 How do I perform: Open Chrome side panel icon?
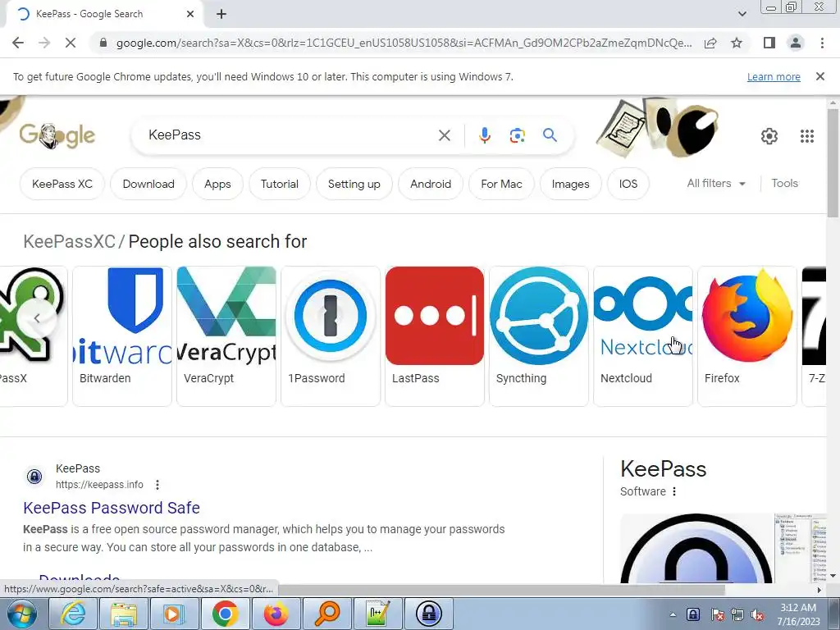click(x=769, y=43)
